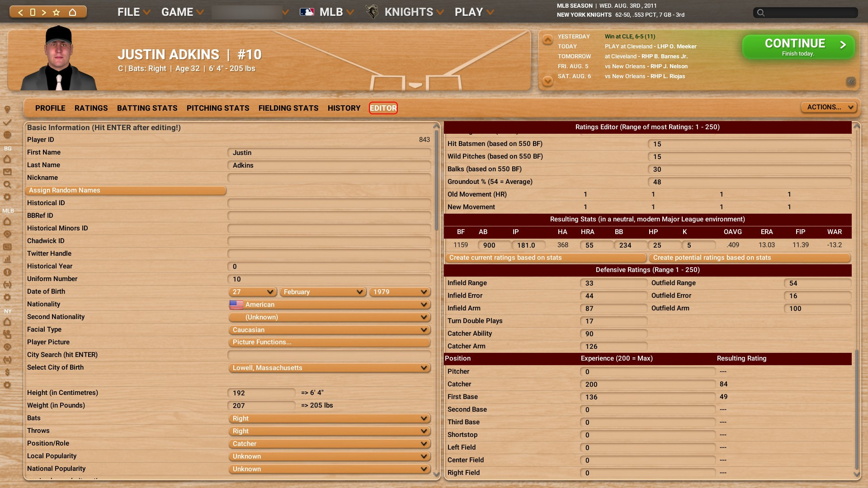Expand the ACTIONS... dropdown
Viewport: 868px width, 488px height.
(829, 107)
